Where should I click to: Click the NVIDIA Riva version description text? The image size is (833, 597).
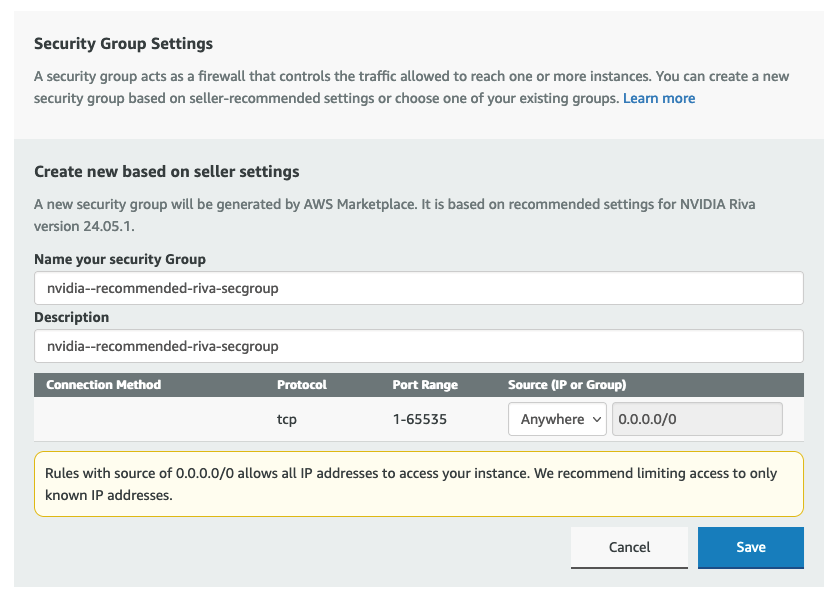click(394, 213)
